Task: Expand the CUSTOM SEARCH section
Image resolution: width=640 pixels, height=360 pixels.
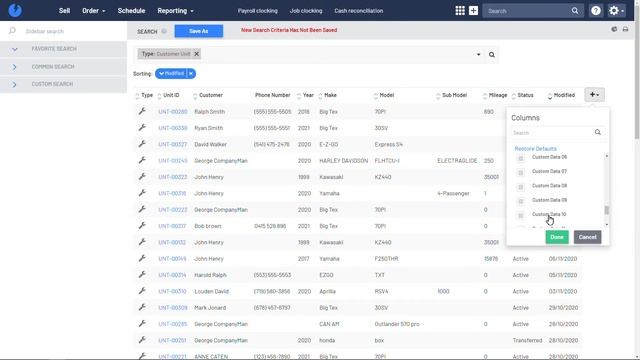Action: 14,84
